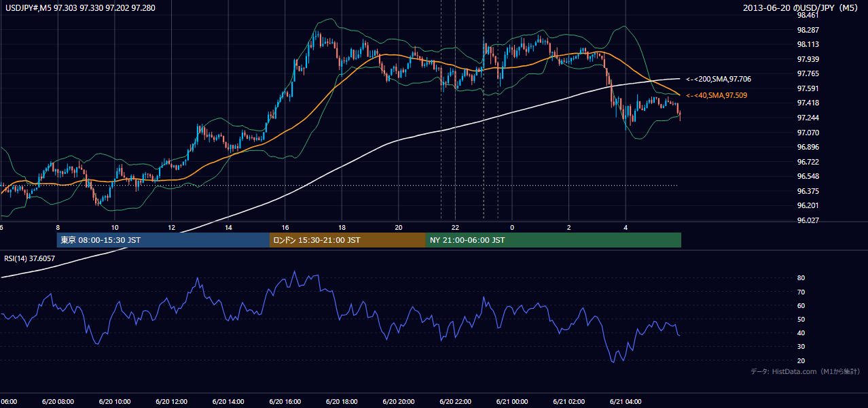Click price axis value 96.722
The height and width of the screenshot is (408, 868).
pos(808,162)
